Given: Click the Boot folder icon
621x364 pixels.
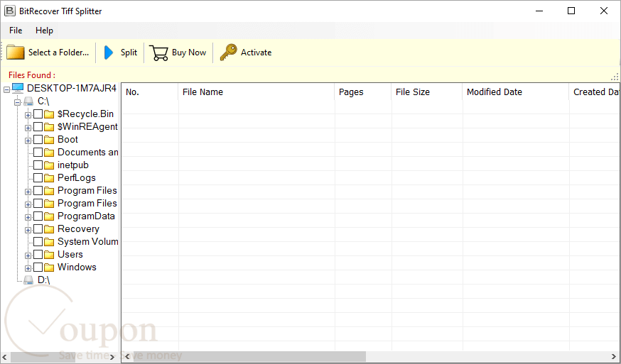Looking at the screenshot, I should 49,140.
